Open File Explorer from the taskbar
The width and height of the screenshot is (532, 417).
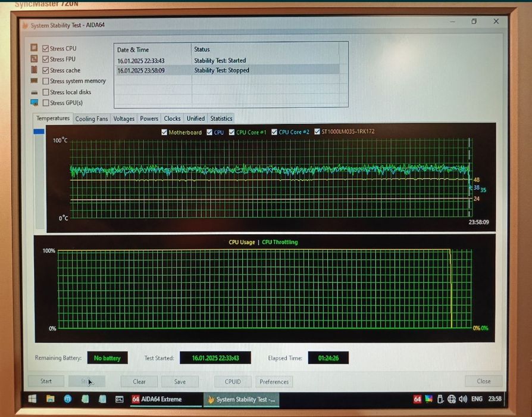coord(50,399)
